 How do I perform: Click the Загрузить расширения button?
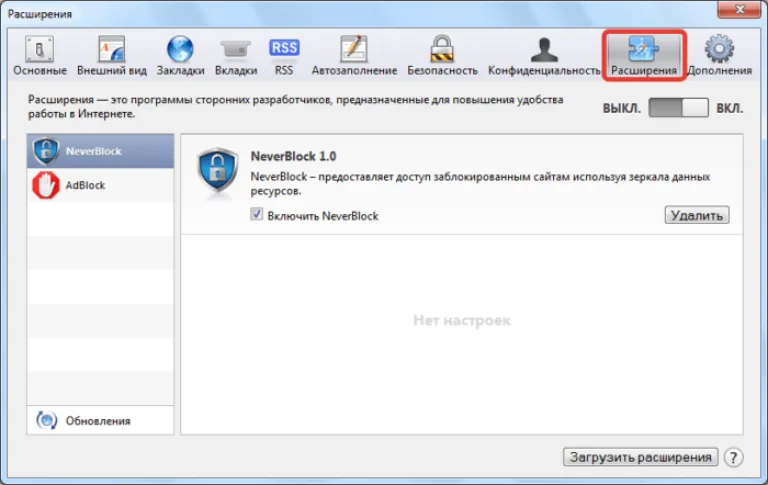pos(640,457)
